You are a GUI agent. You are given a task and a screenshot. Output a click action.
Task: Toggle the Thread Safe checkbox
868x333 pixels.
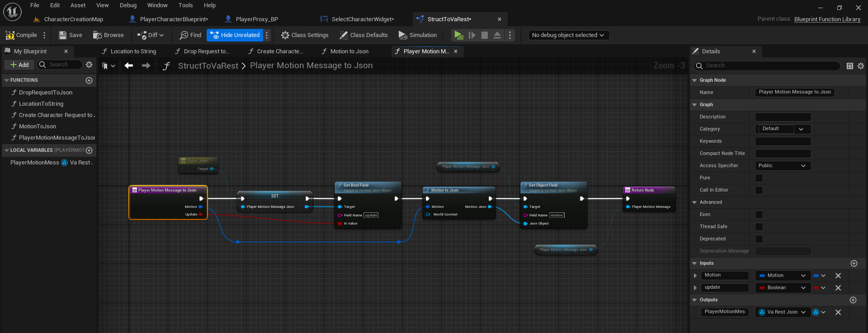(x=759, y=227)
